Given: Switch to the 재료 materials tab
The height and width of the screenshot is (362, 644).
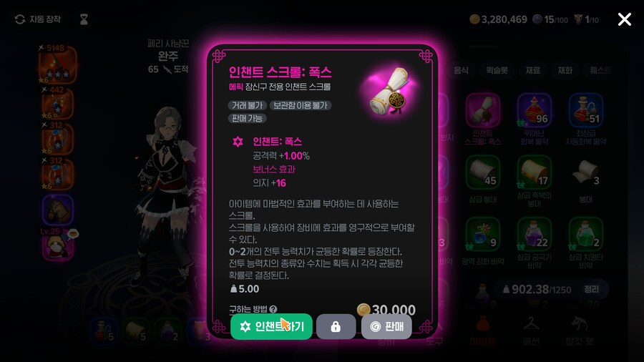Looking at the screenshot, I should tap(532, 70).
